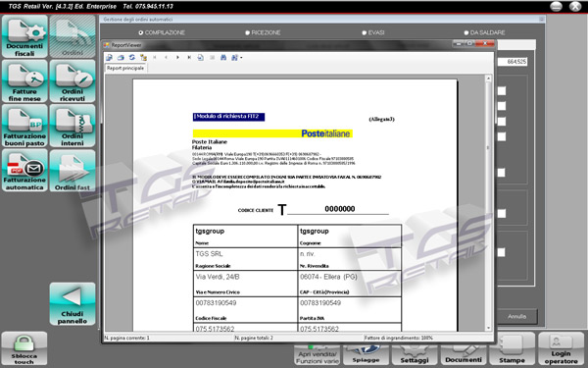Image resolution: width=588 pixels, height=368 pixels.
Task: Open Documenti fiscali panel
Action: coord(24,36)
